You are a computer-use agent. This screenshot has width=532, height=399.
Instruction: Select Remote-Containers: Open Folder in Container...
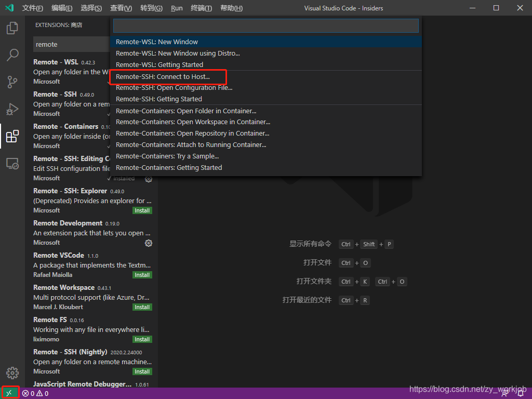tap(266, 111)
